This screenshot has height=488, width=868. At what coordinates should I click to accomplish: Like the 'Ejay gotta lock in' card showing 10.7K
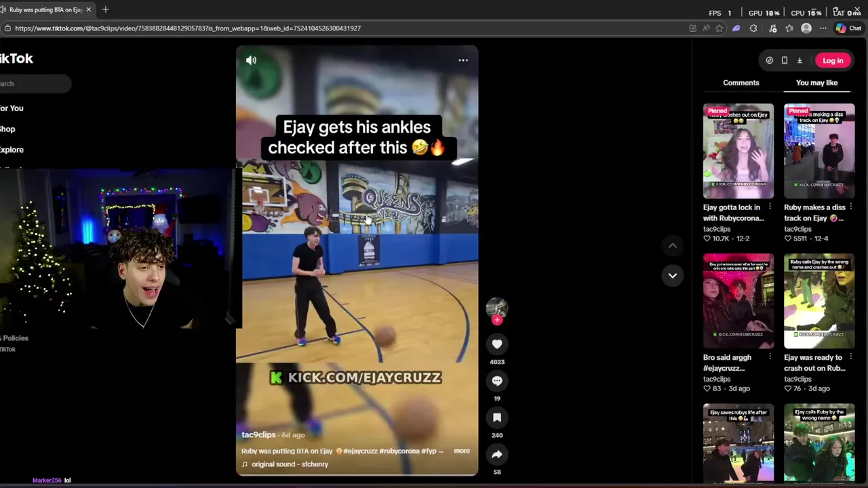click(707, 239)
